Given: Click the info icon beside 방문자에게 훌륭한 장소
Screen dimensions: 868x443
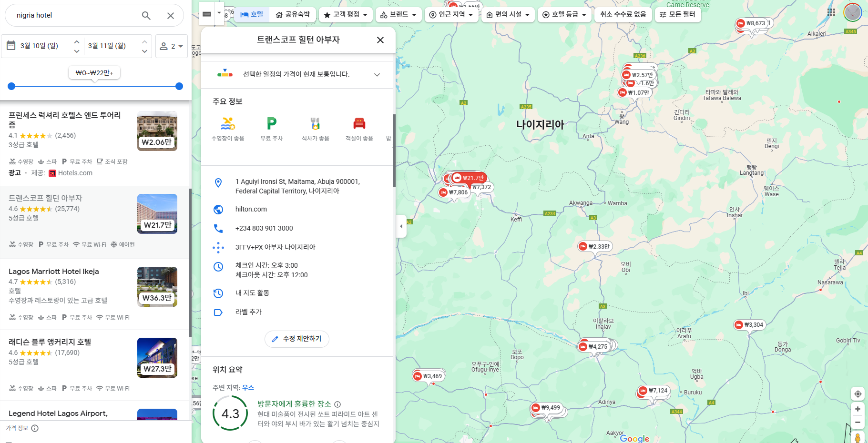Looking at the screenshot, I should pos(337,404).
